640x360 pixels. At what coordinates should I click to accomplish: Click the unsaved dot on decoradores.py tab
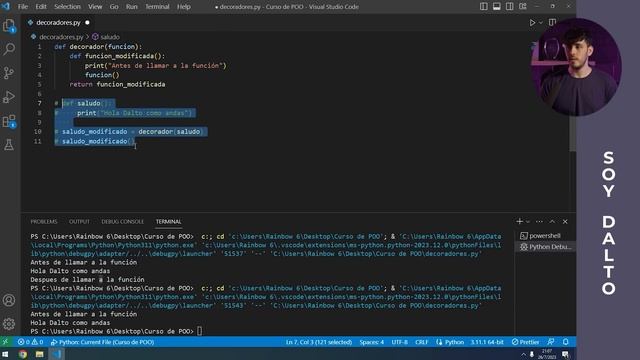tap(87, 23)
